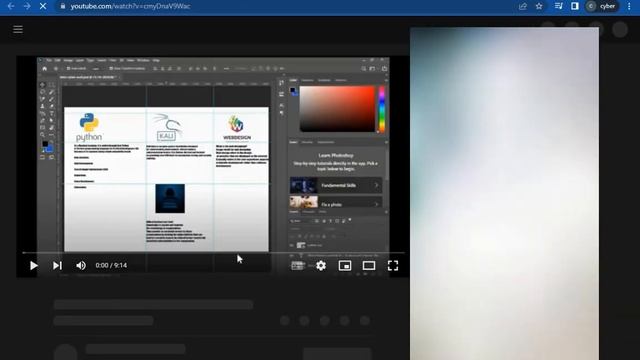640x360 pixels.
Task: Stop loading the page
Action: click(43, 6)
